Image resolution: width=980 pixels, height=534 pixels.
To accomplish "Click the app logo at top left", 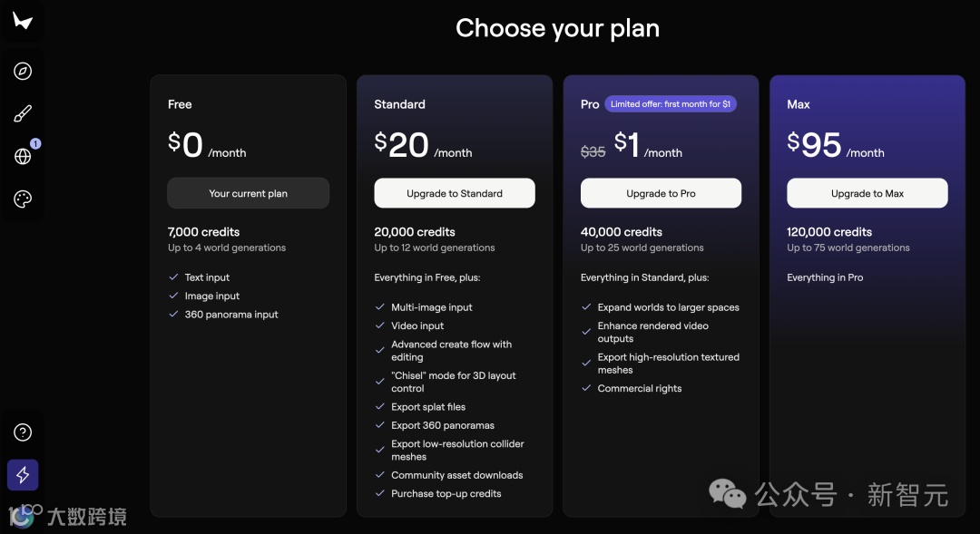I will (23, 20).
